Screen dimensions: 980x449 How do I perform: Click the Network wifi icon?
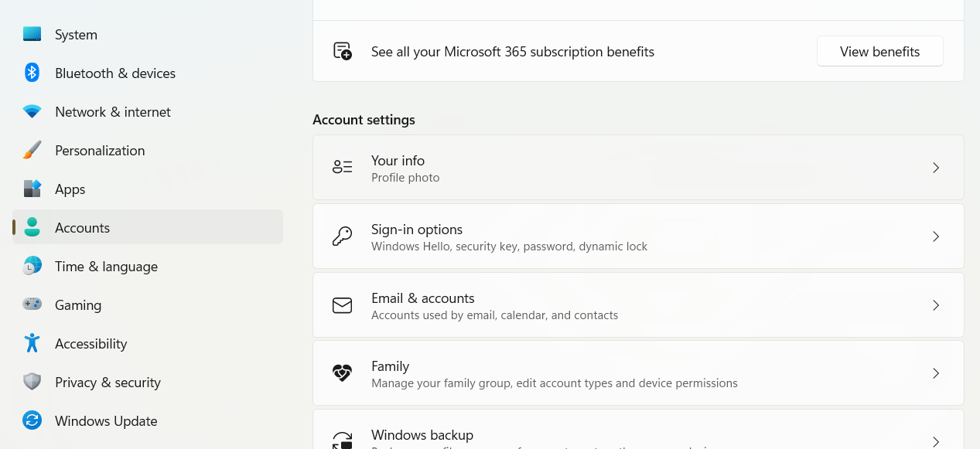point(32,112)
